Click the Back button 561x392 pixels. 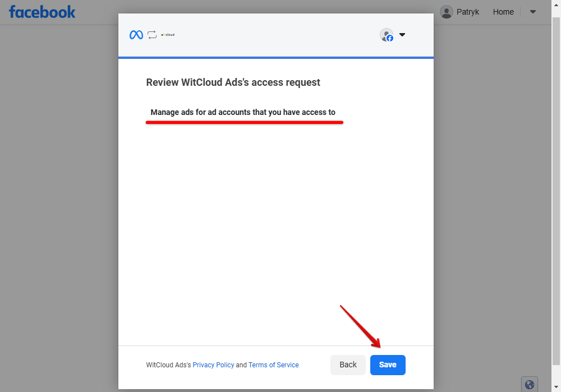[348, 365]
